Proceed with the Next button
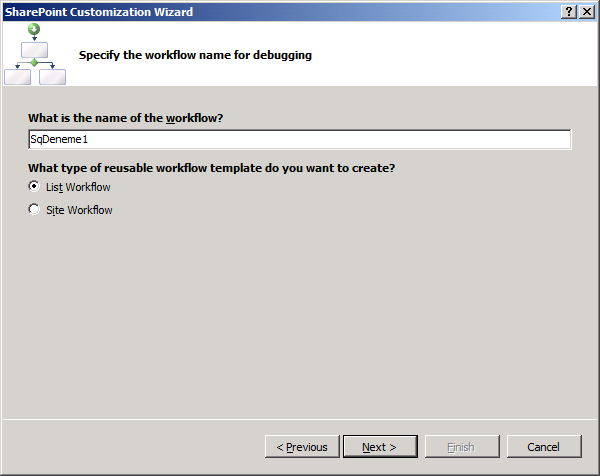This screenshot has height=476, width=600. pos(379,447)
